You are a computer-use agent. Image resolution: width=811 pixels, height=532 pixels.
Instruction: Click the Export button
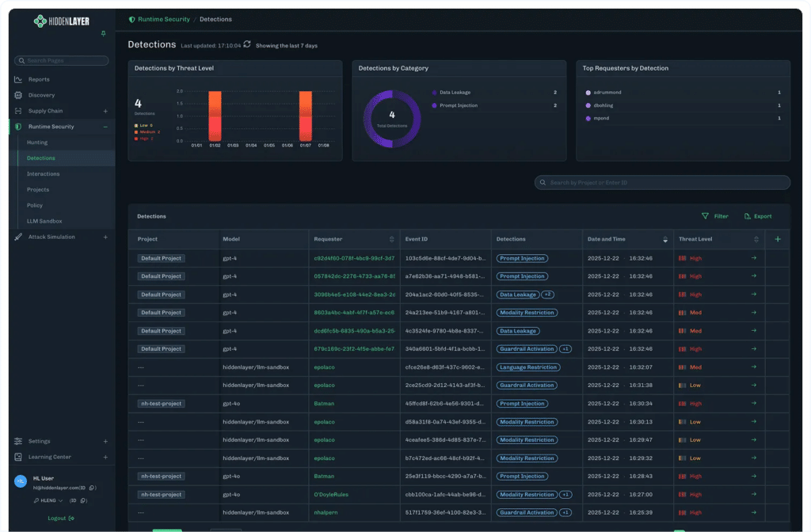[758, 216]
